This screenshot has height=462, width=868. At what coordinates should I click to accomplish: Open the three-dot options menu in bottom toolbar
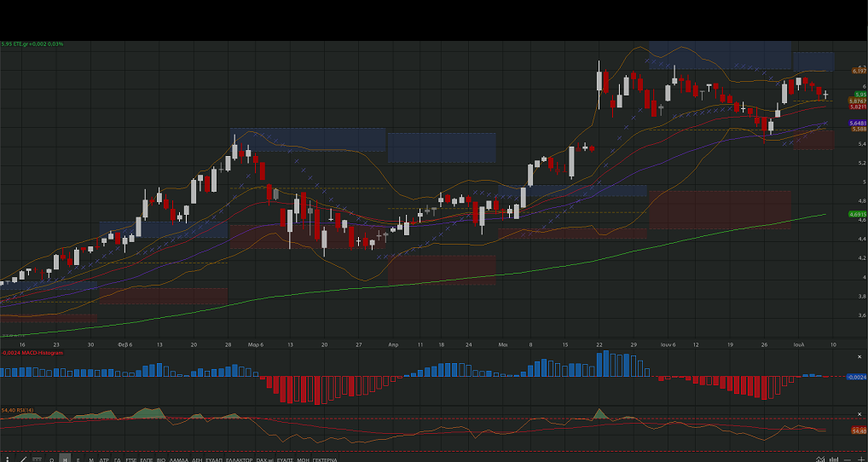click(x=7, y=459)
